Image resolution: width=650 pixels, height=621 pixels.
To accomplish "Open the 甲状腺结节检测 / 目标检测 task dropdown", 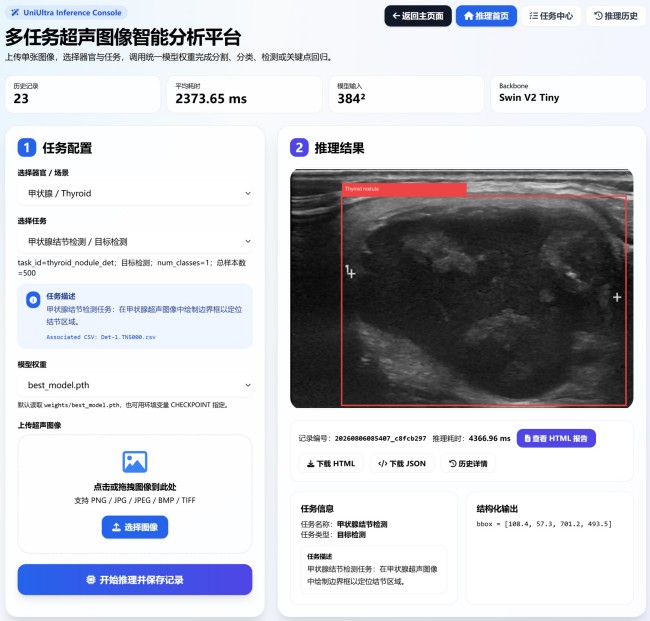I will [135, 242].
